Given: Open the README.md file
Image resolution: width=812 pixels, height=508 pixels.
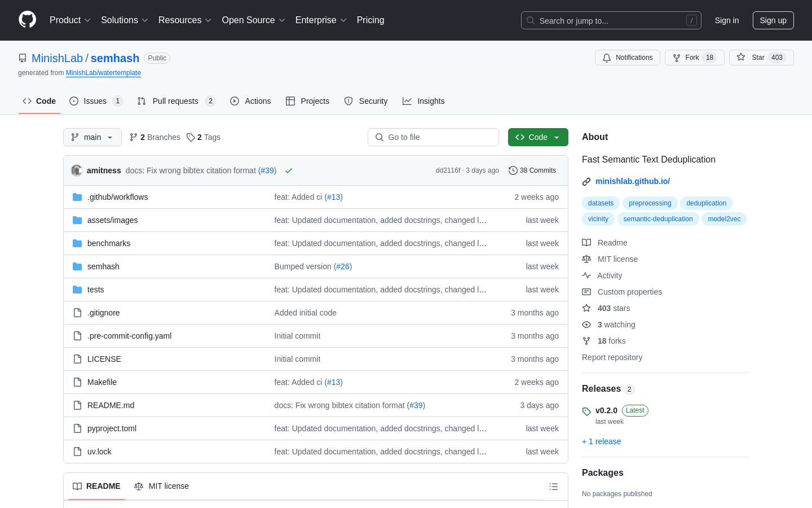Looking at the screenshot, I should tap(111, 405).
